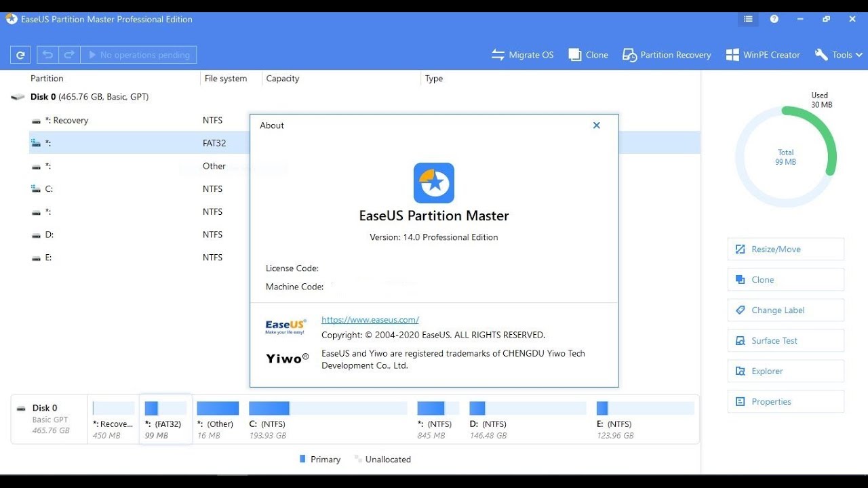Click the Resize/Move icon in the right panel
The width and height of the screenshot is (868, 488).
pos(740,249)
